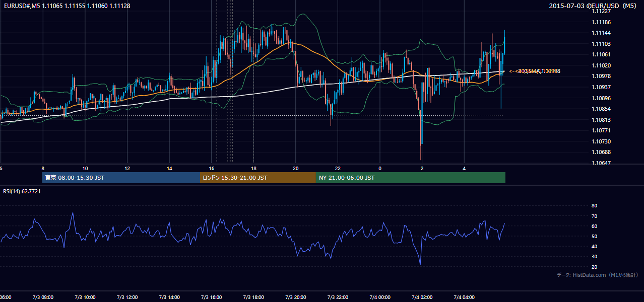The height and width of the screenshot is (302, 644).
Task: Click the 7/4 04:00 bottom date label
Action: click(464, 297)
